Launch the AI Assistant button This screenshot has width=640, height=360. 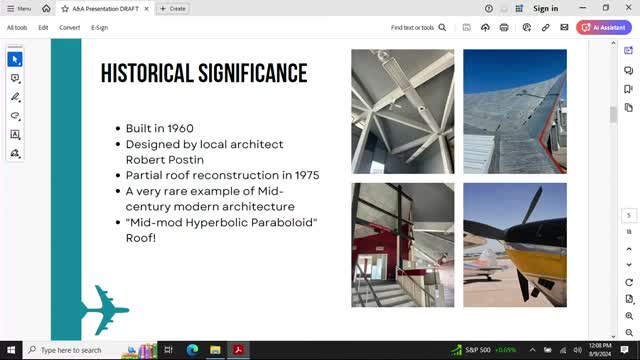pyautogui.click(x=604, y=27)
